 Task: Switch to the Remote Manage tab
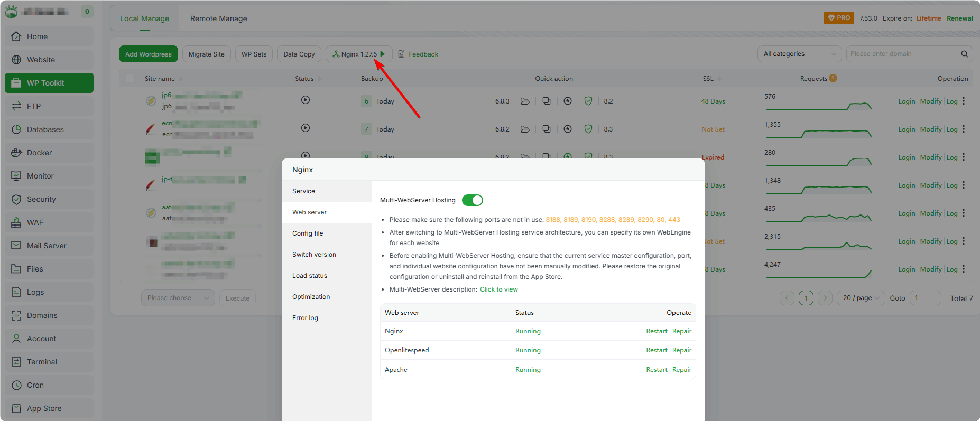[x=219, y=18]
